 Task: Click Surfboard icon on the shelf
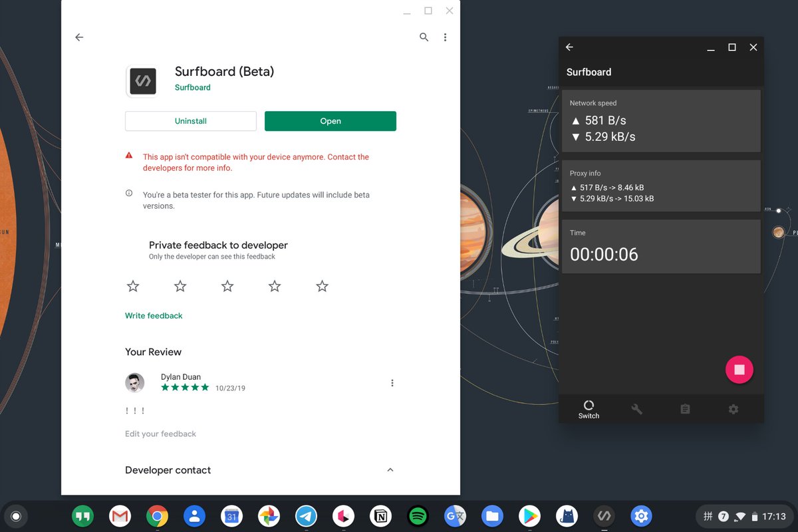[604, 516]
